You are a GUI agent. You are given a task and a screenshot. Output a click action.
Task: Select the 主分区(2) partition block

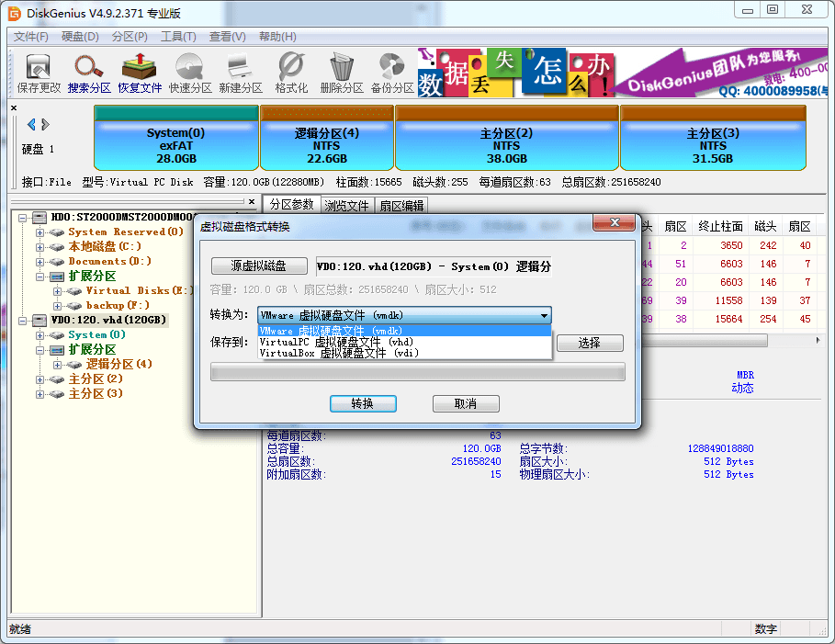[506, 145]
